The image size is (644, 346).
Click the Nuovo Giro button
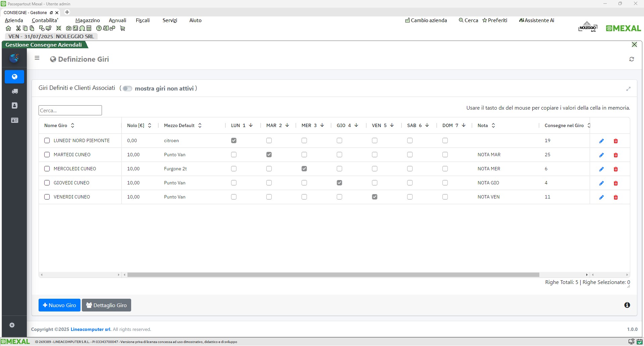pyautogui.click(x=59, y=305)
